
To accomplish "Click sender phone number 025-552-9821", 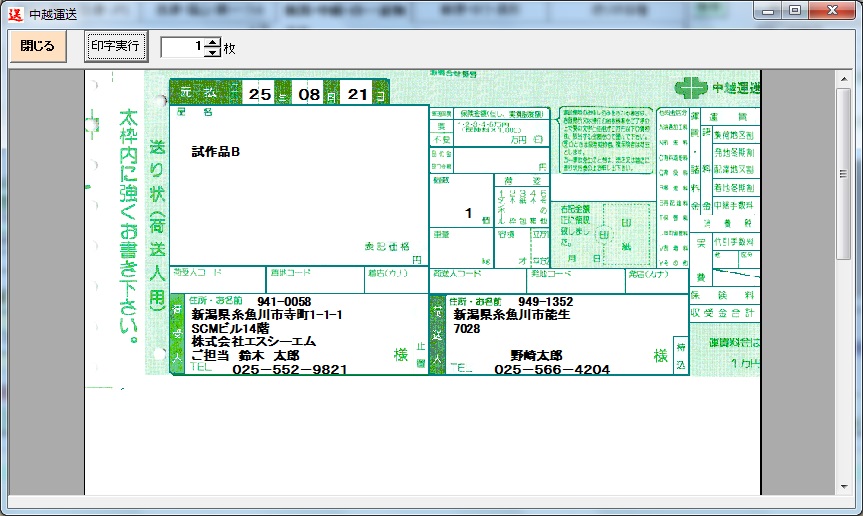I will pyautogui.click(x=289, y=369).
